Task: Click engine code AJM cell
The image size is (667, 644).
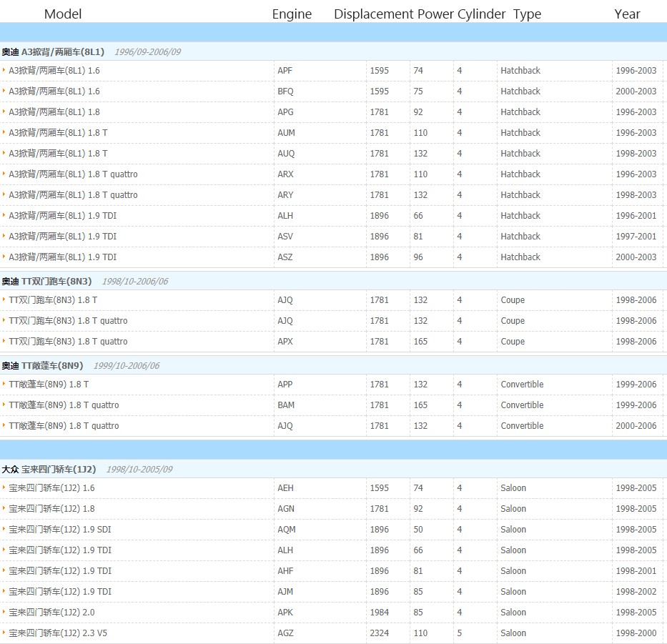Action: [x=285, y=592]
